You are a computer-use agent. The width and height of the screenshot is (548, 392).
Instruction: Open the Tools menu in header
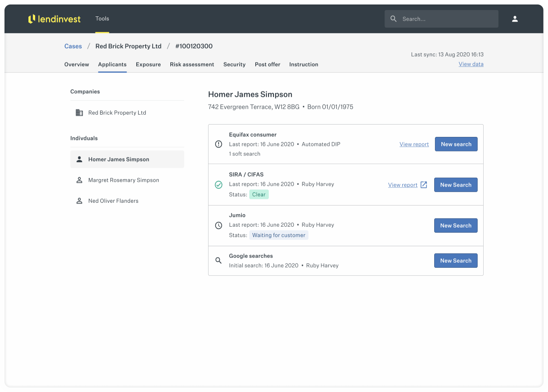tap(102, 19)
